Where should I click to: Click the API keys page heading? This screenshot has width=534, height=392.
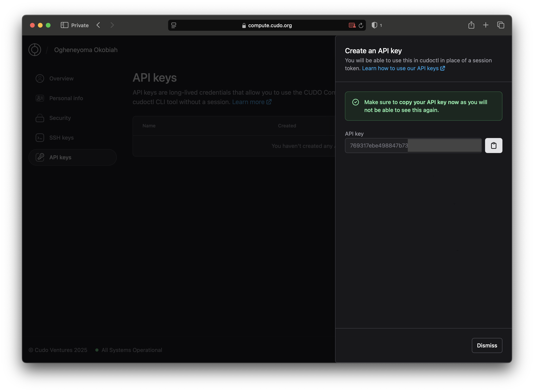click(155, 78)
